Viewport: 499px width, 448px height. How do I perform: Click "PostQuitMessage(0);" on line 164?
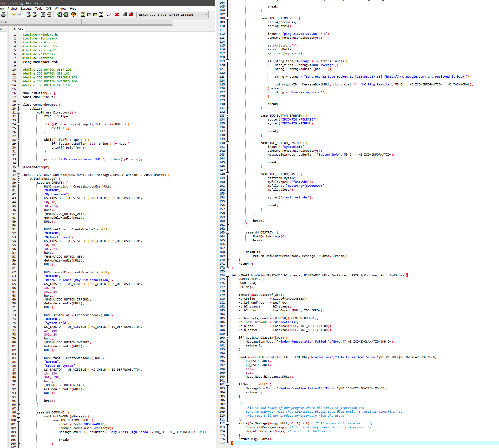pyautogui.click(x=270, y=236)
